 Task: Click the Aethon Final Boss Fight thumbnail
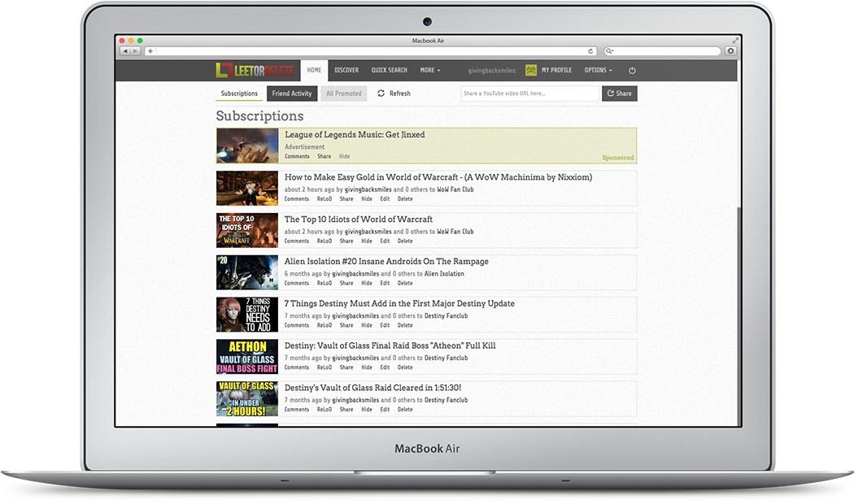(x=247, y=357)
